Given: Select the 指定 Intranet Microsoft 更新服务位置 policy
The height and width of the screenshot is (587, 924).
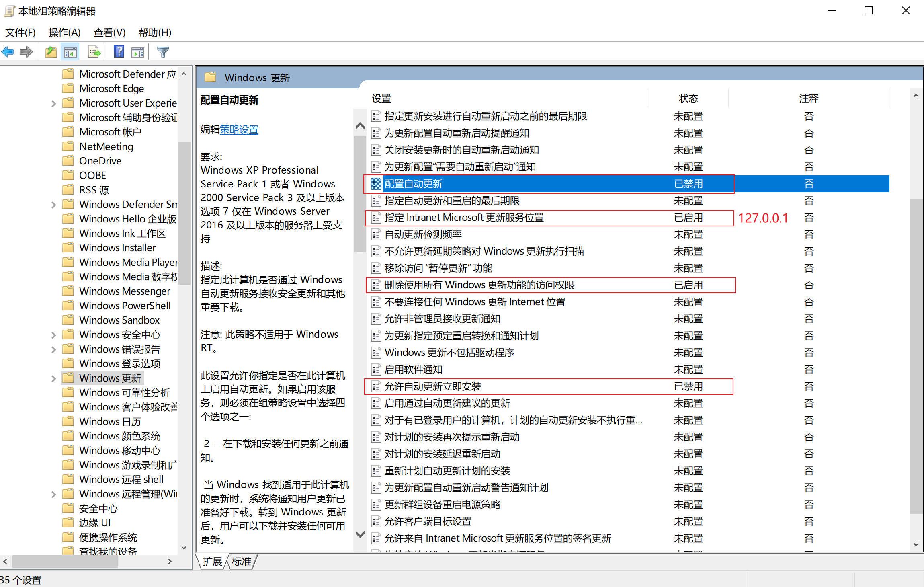Looking at the screenshot, I should (x=464, y=218).
